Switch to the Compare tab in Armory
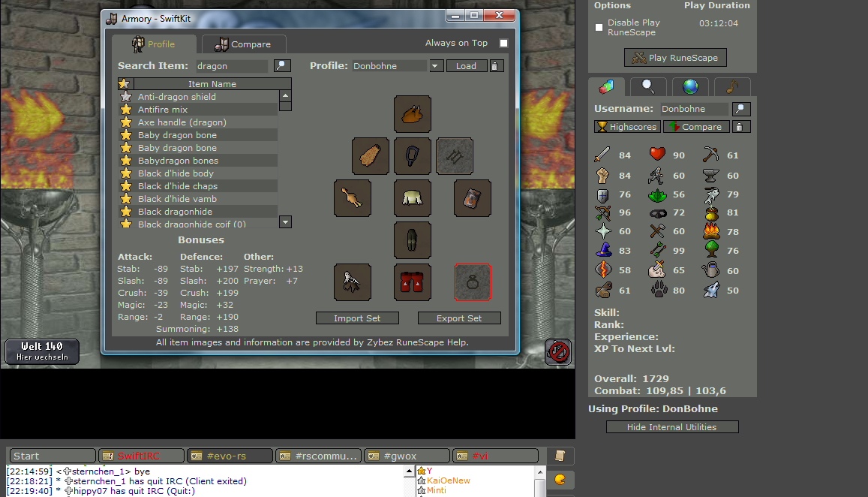The width and height of the screenshot is (868, 497). 243,44
